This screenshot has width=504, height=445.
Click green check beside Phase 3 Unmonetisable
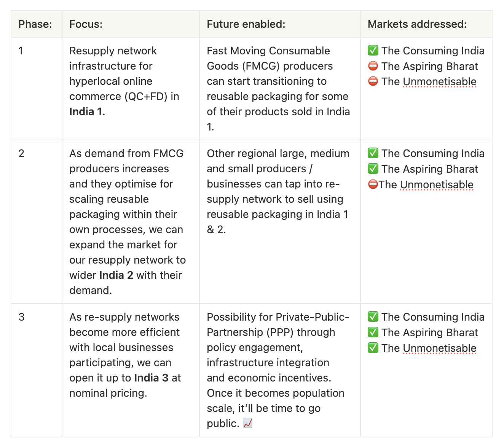pos(373,348)
